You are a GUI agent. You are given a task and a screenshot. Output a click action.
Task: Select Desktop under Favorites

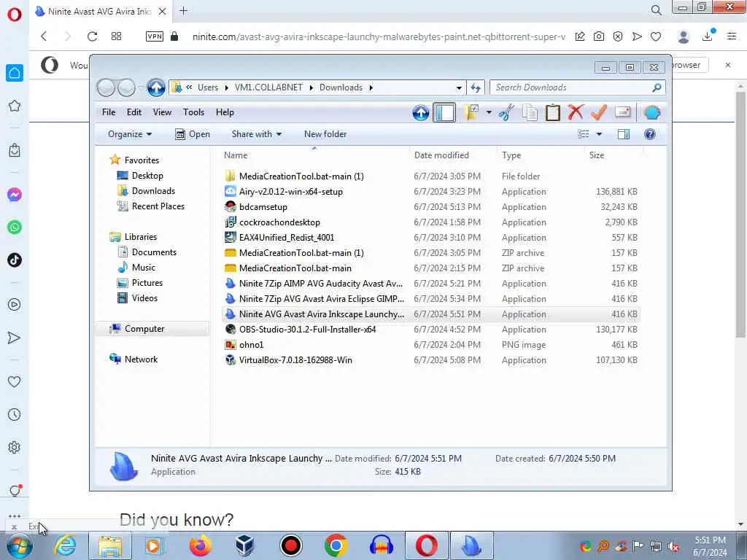point(147,176)
